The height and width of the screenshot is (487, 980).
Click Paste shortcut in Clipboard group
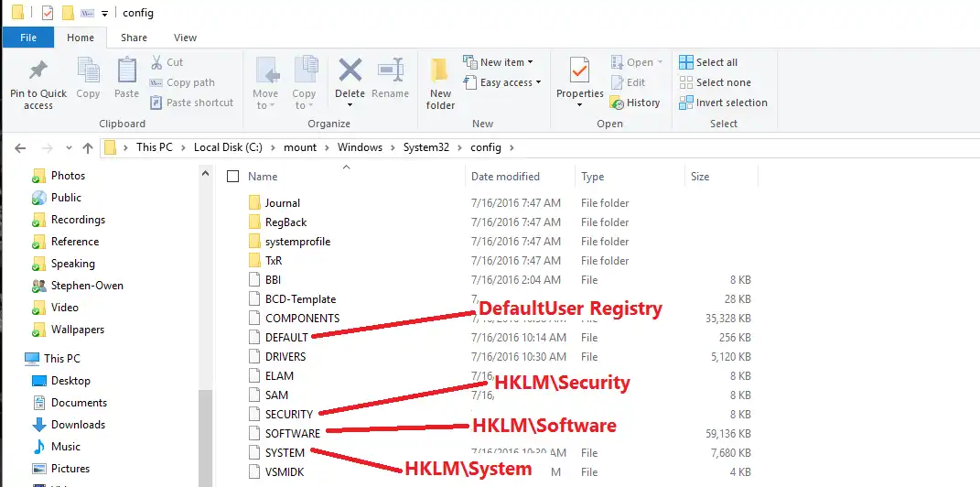[191, 103]
